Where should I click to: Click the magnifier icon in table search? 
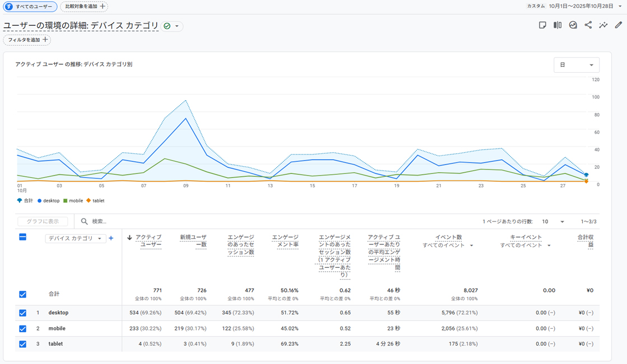(85, 221)
